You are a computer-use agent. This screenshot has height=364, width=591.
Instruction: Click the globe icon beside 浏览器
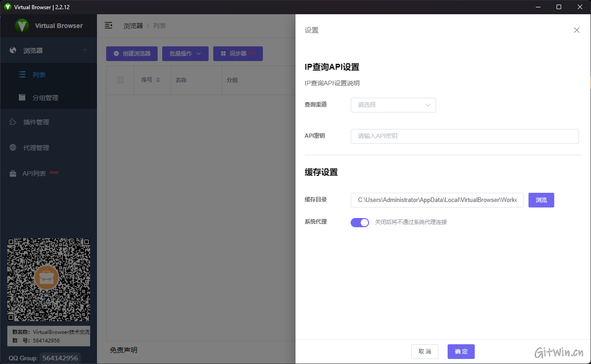pos(13,50)
